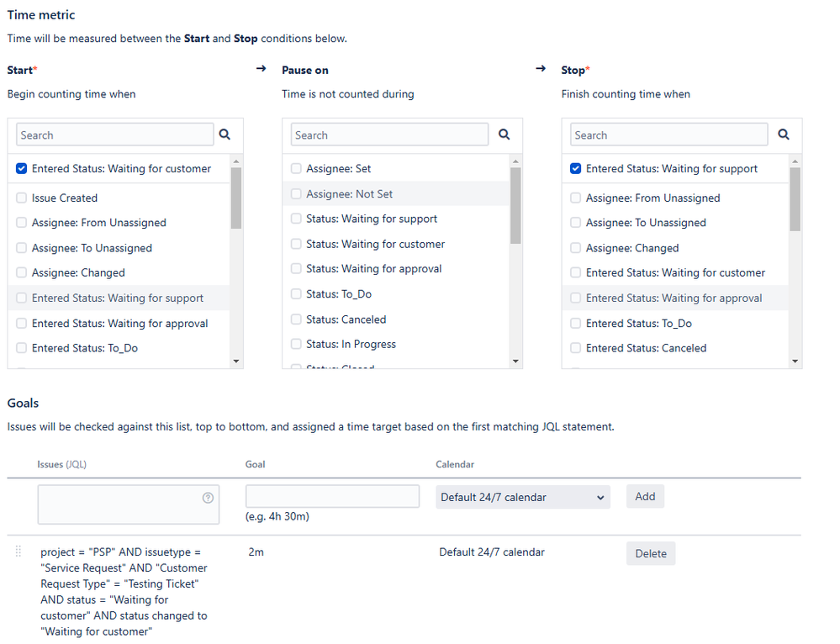Untick Entered Status: Waiting for support in Stop
Screen dimensions: 840x644
pyautogui.click(x=576, y=169)
